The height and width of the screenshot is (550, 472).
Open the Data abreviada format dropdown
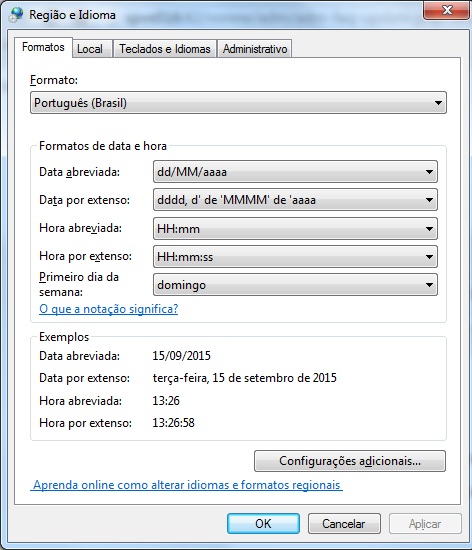pyautogui.click(x=295, y=172)
